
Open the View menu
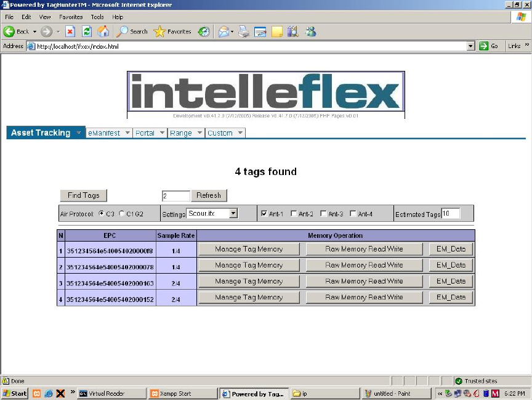click(45, 17)
